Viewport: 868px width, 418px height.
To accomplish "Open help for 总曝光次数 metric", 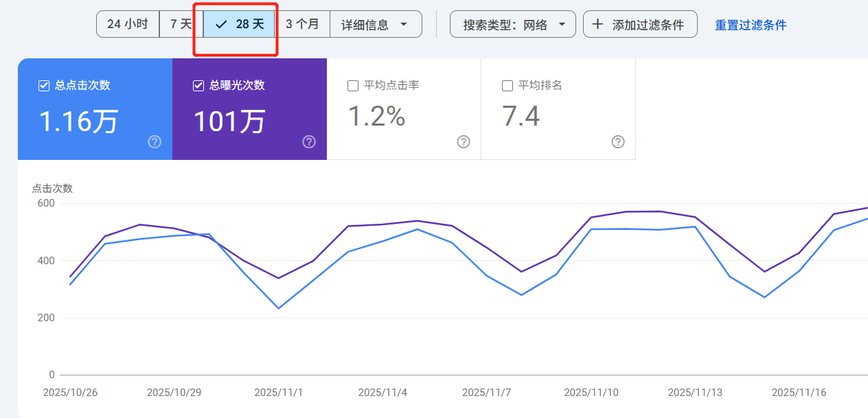I will point(309,142).
